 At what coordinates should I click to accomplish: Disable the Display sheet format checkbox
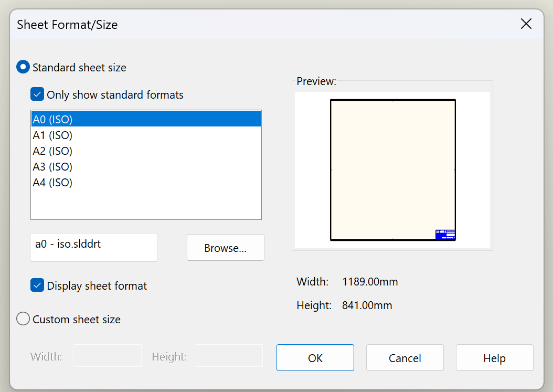coord(37,286)
